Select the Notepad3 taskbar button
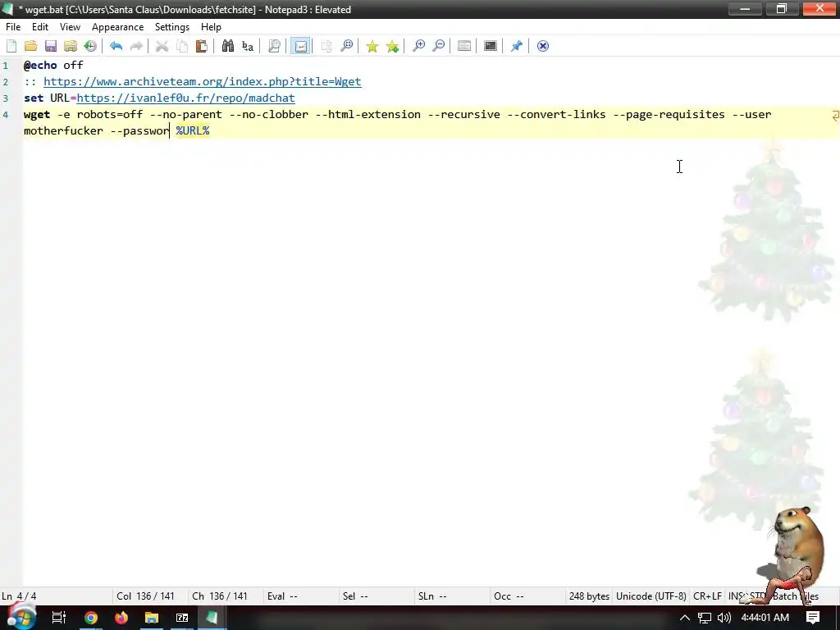Image resolution: width=840 pixels, height=630 pixels. [212, 618]
